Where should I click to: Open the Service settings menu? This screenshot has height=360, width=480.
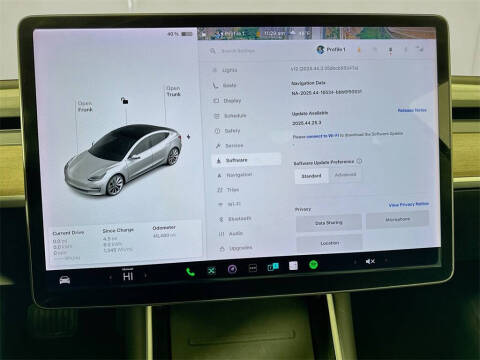230,146
